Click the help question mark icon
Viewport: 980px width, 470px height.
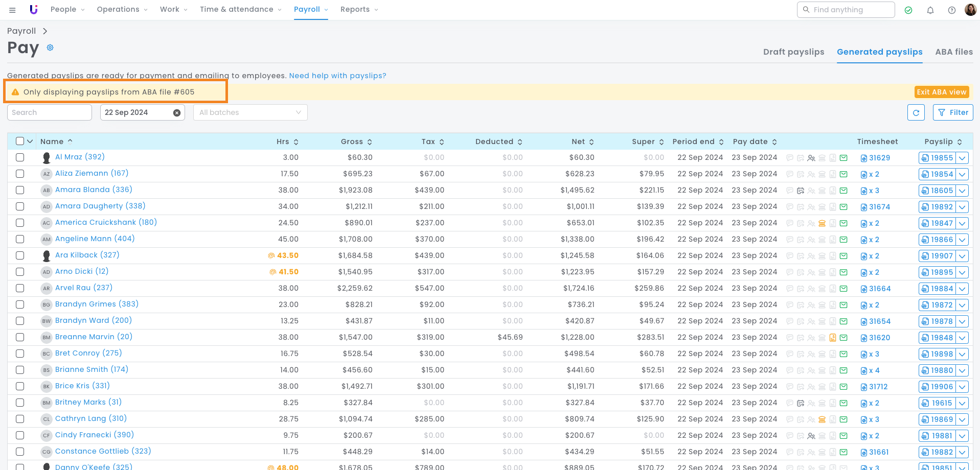(x=951, y=10)
